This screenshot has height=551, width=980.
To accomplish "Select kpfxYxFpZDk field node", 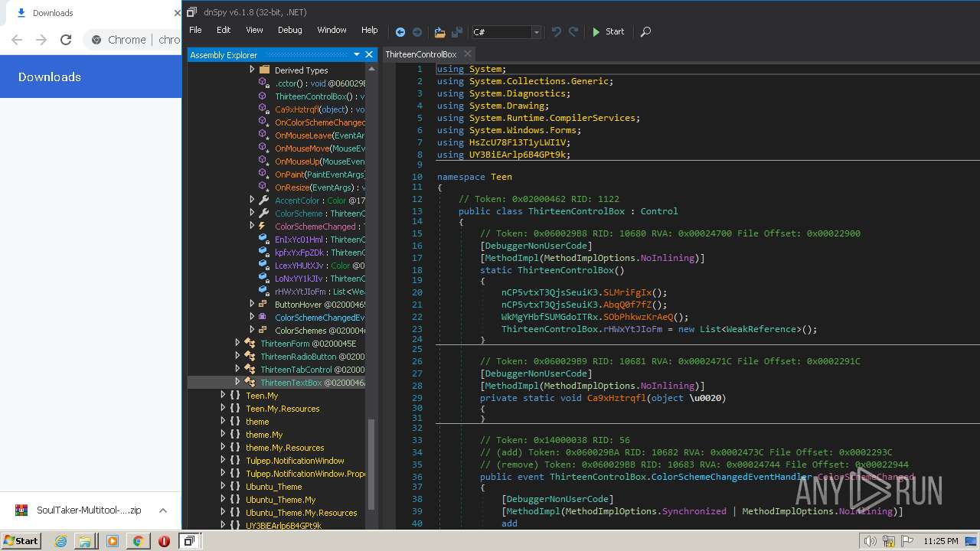I will point(320,253).
